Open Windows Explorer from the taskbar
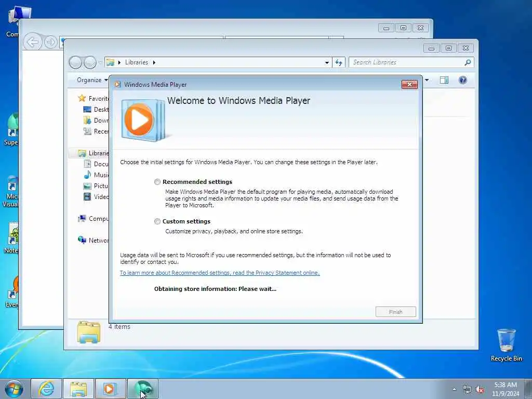Screen dimensions: 532x399 point(78,389)
